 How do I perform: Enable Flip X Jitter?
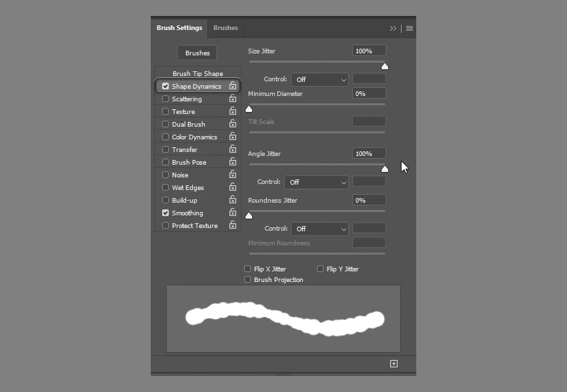[247, 269]
